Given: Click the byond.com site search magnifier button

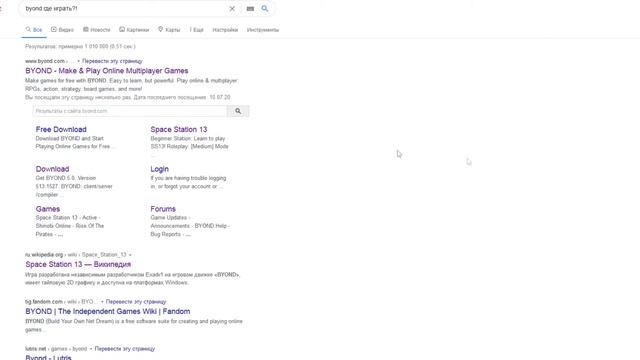Looking at the screenshot, I should pyautogui.click(x=238, y=111).
